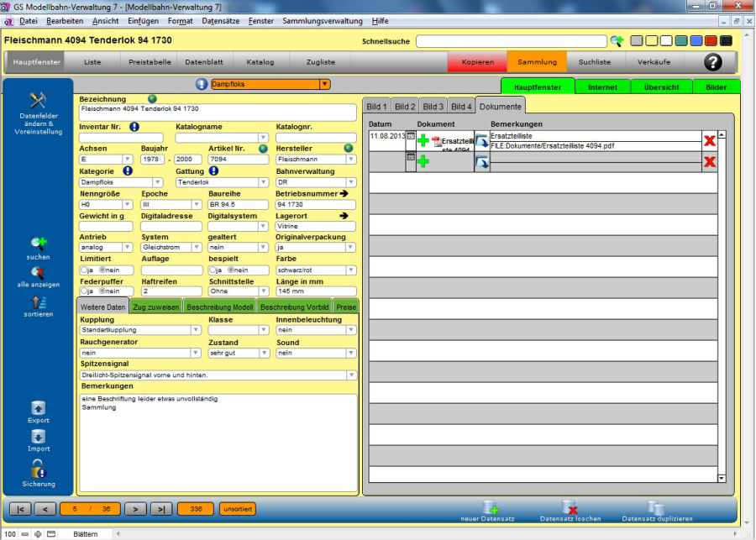Select the blue color swatch
This screenshot has height=540, width=756.
pos(696,41)
